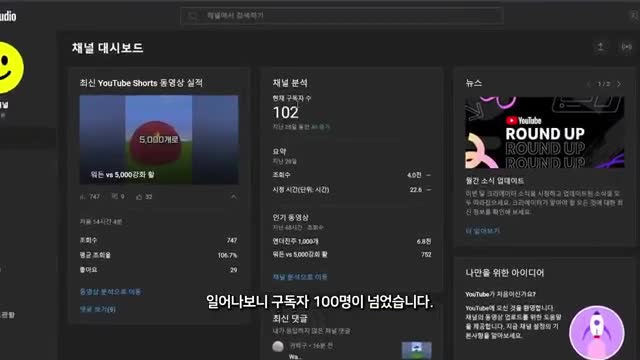The height and width of the screenshot is (360, 640).
Task: Click the 더 알아보기 link in news card
Action: [482, 231]
